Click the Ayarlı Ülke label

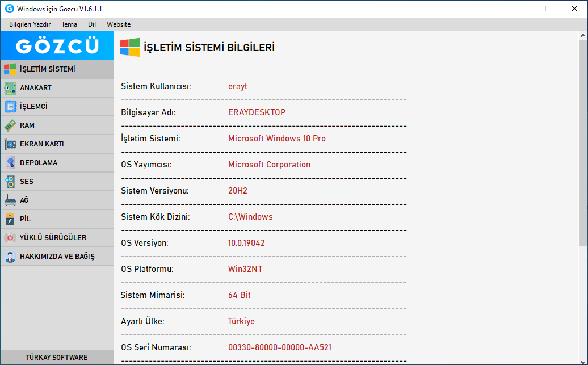(x=142, y=321)
